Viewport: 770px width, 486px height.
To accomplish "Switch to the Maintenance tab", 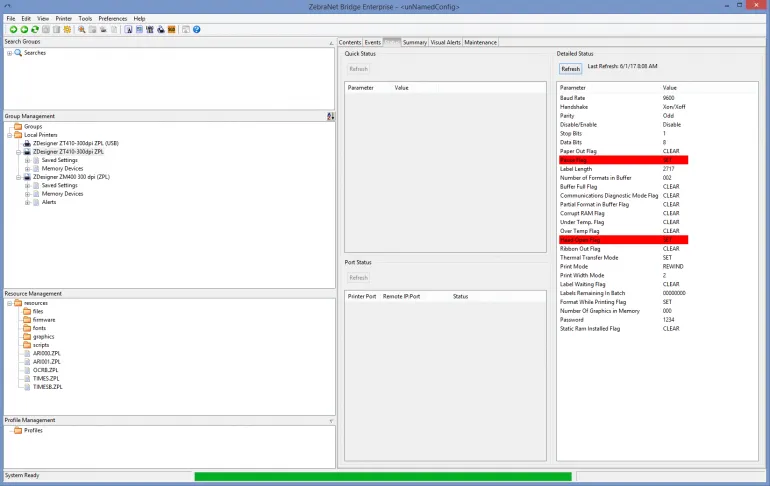I will (x=480, y=43).
